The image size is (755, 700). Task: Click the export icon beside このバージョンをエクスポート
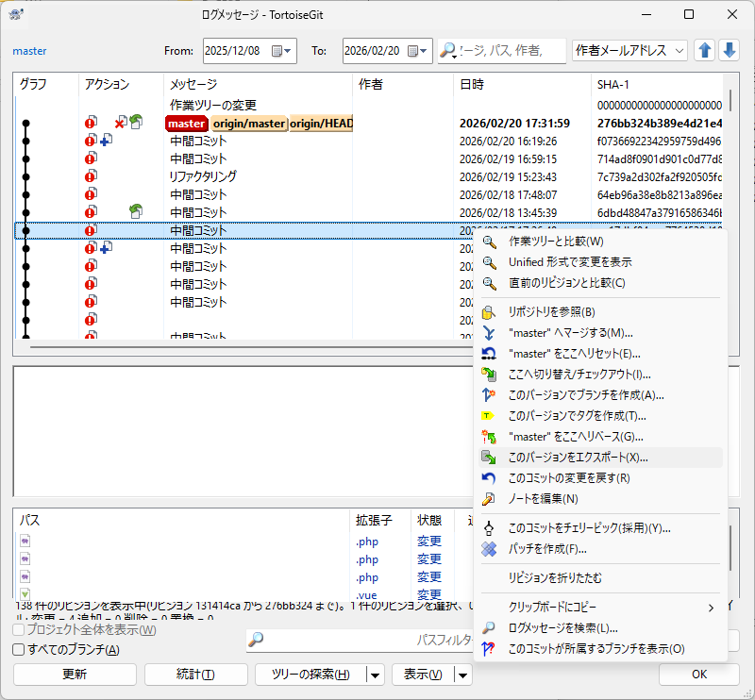pyautogui.click(x=489, y=458)
